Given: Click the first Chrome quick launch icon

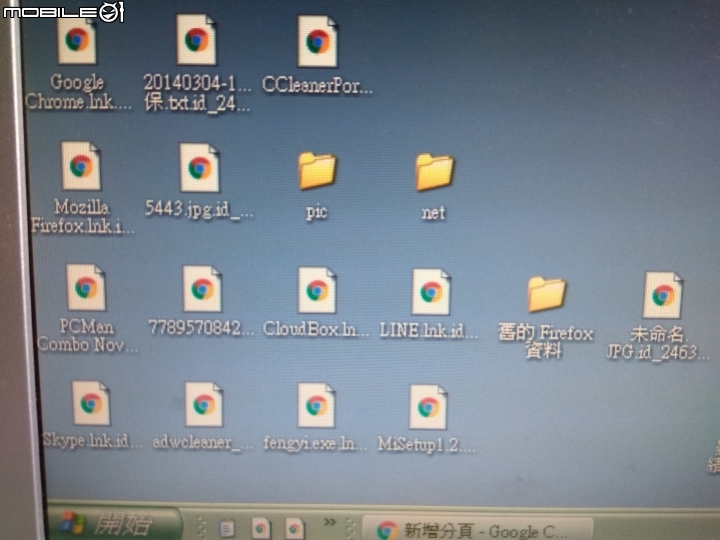Looking at the screenshot, I should 261,528.
